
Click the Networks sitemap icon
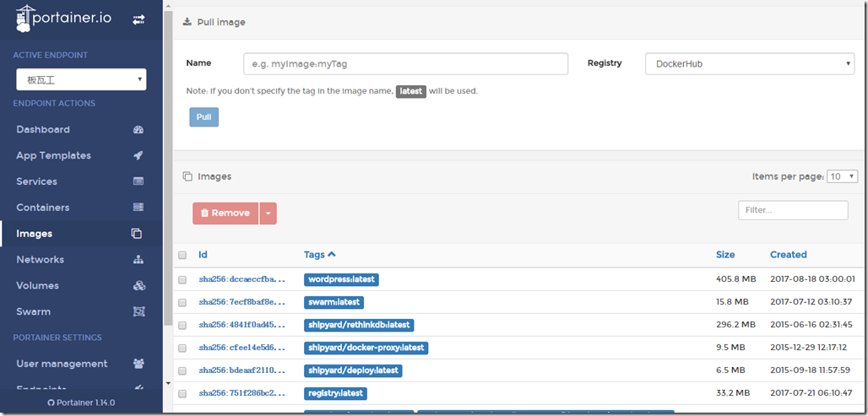tap(138, 260)
